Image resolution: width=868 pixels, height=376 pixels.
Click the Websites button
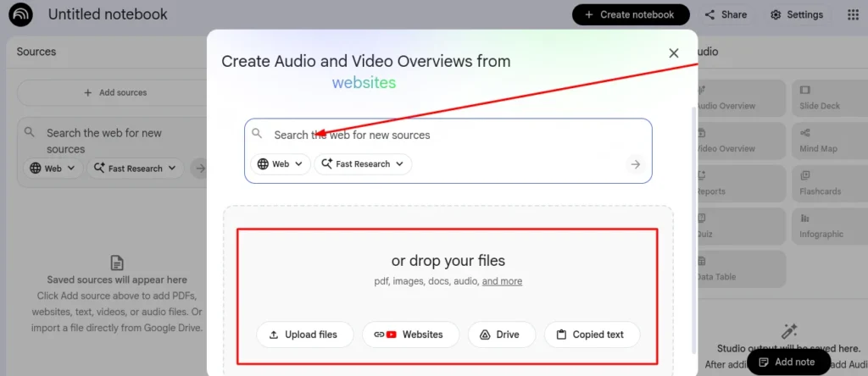(411, 335)
